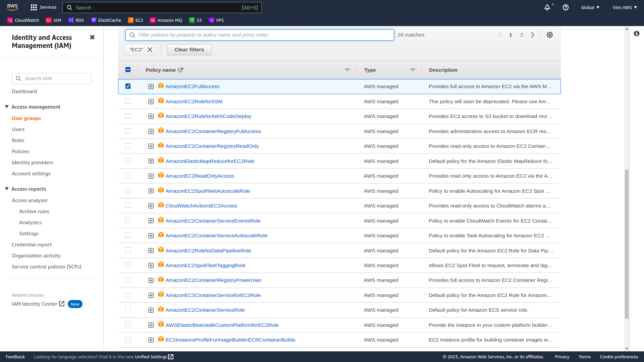
Task: Click the search filter input field
Action: point(259,35)
